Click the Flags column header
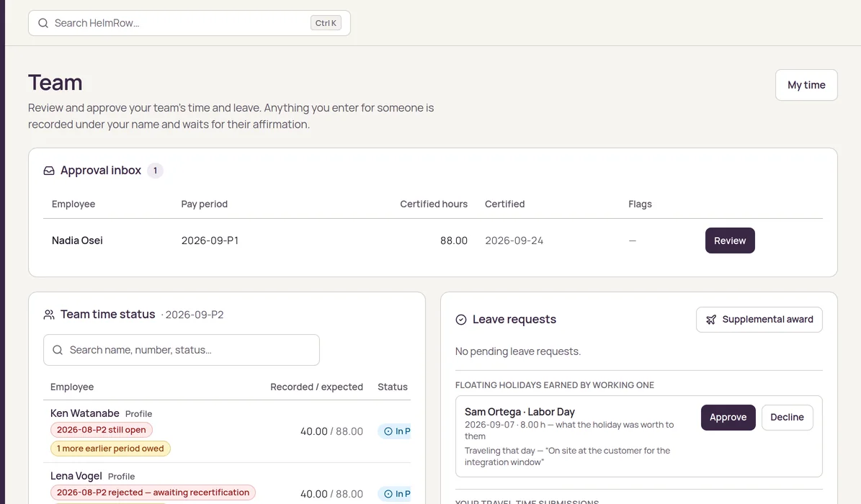 point(640,204)
